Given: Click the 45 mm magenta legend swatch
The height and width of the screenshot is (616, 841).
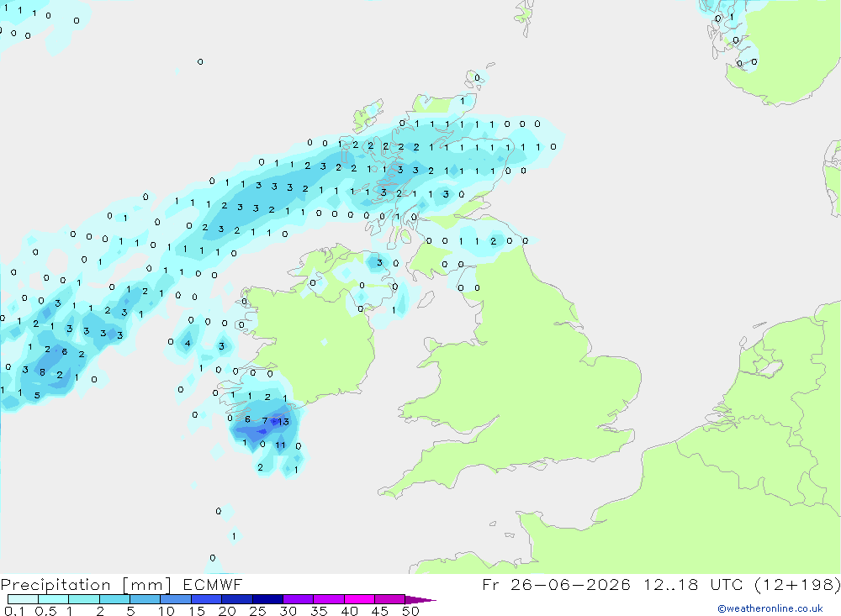Looking at the screenshot, I should click(x=389, y=599).
